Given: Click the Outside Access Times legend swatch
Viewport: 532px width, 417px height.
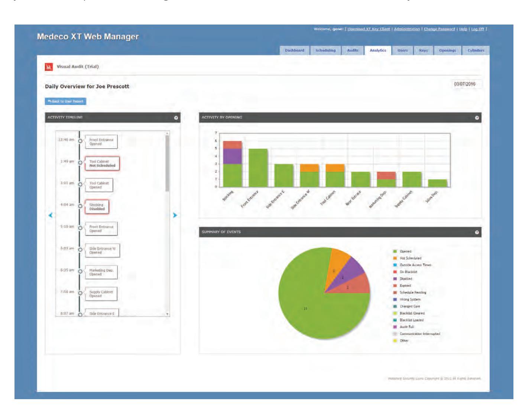Looking at the screenshot, I should [x=395, y=265].
